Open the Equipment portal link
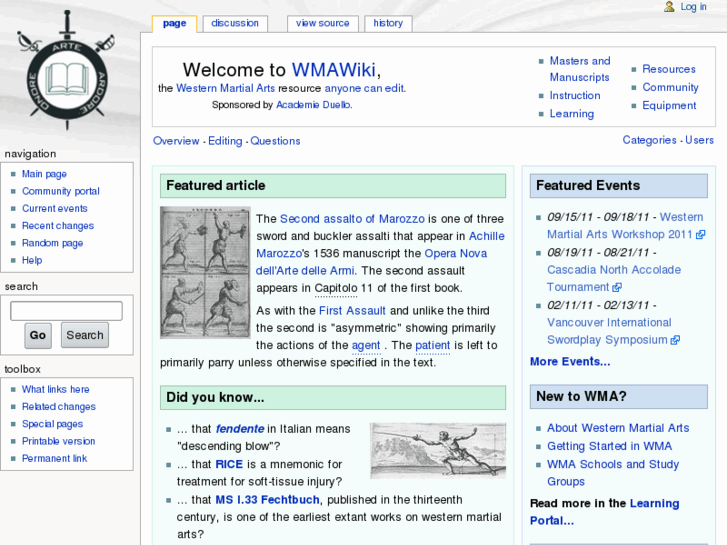This screenshot has height=545, width=727. [669, 105]
